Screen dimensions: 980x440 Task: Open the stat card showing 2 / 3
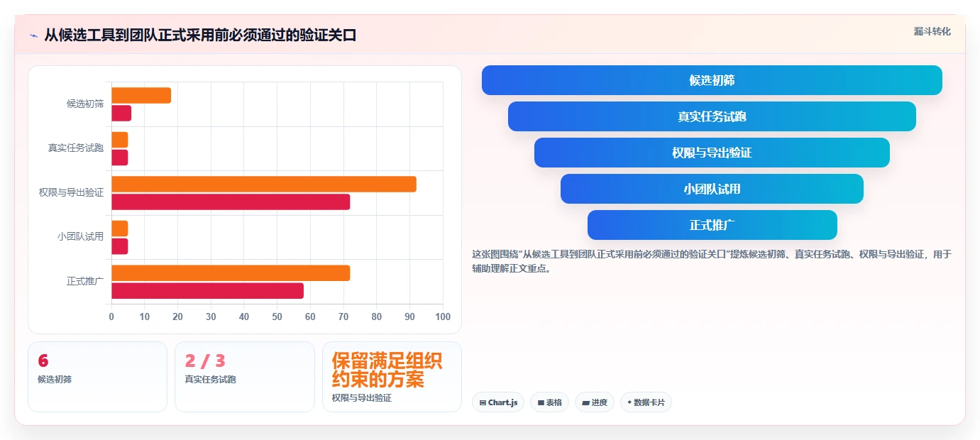245,377
